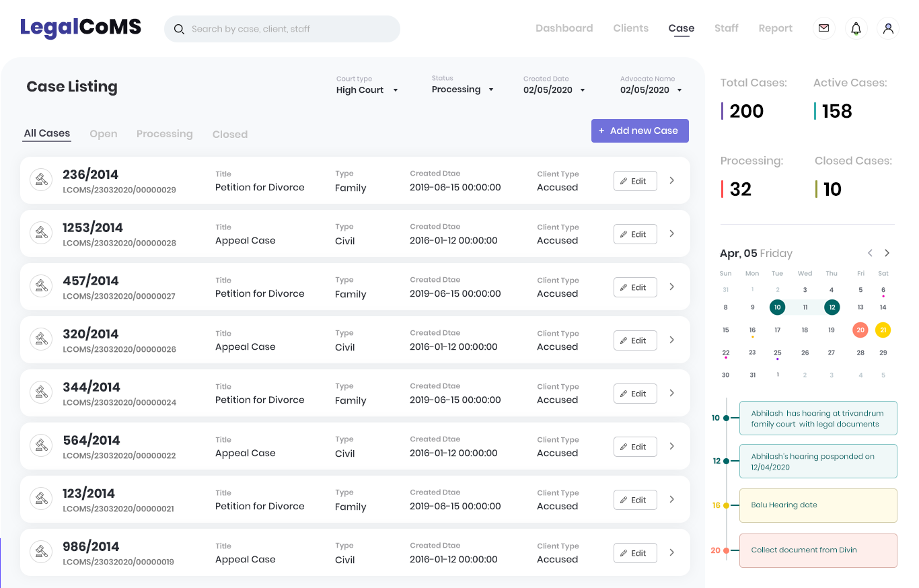Click the gavel icon beside case 236/2014
The image size is (919, 588).
tap(41, 180)
